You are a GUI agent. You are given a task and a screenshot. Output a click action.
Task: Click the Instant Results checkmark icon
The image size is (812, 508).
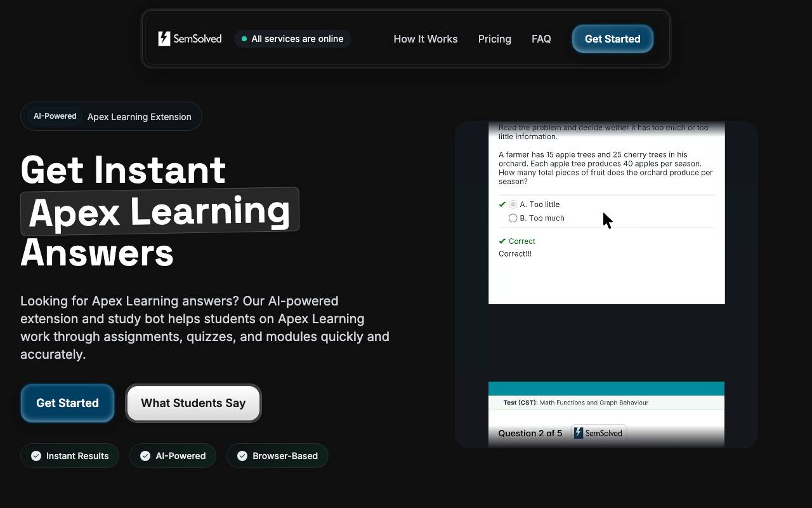(36, 456)
